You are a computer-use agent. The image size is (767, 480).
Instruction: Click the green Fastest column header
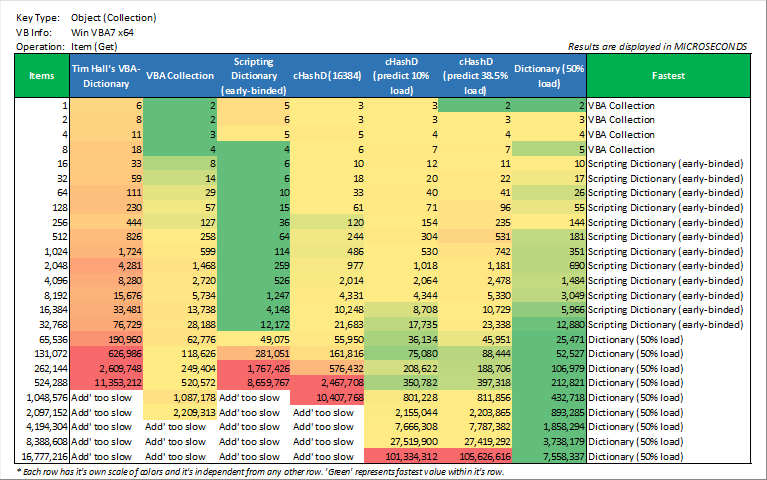667,75
